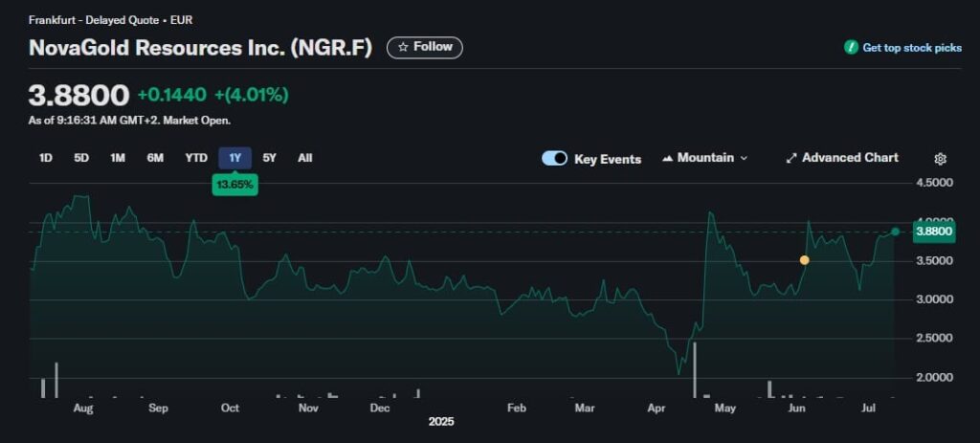Select the YTD time range
The height and width of the screenshot is (443, 980).
[x=196, y=158]
